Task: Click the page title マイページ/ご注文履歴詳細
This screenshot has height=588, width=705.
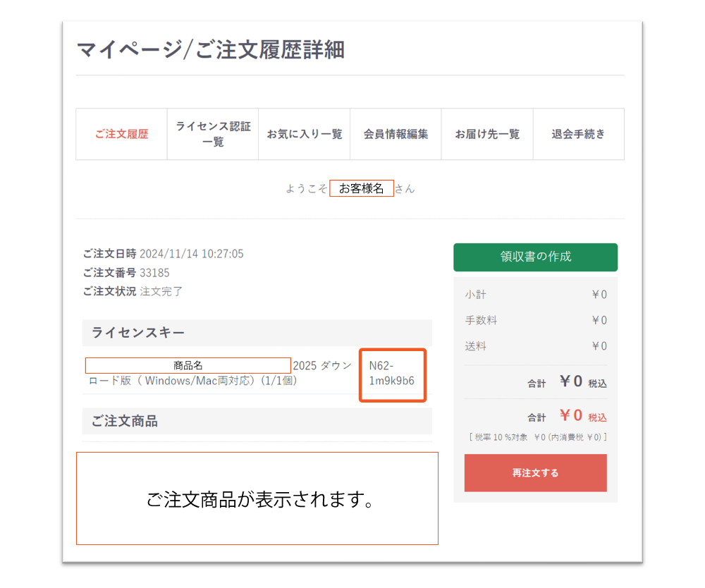Action: [x=211, y=49]
